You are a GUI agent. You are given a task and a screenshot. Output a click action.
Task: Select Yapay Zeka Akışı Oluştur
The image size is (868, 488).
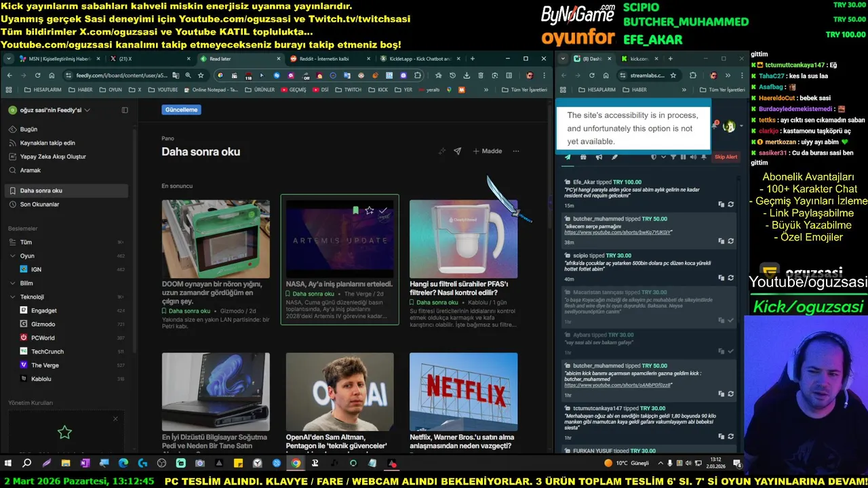click(53, 157)
